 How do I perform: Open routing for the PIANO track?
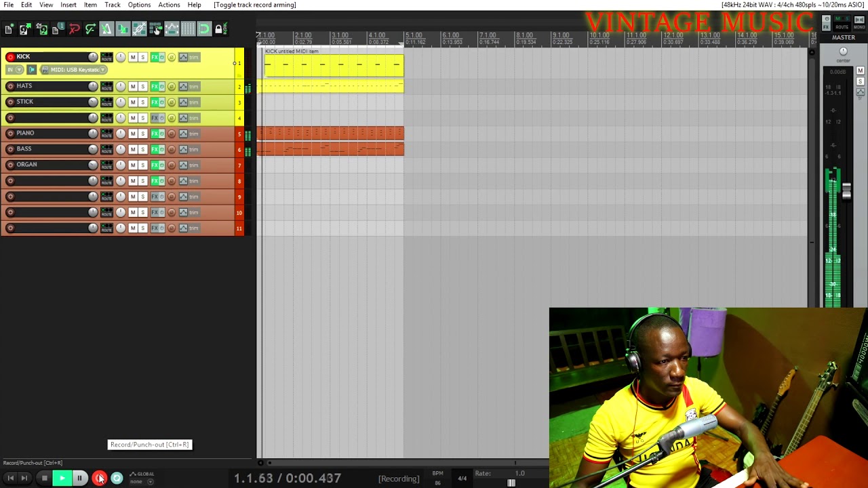(106, 134)
